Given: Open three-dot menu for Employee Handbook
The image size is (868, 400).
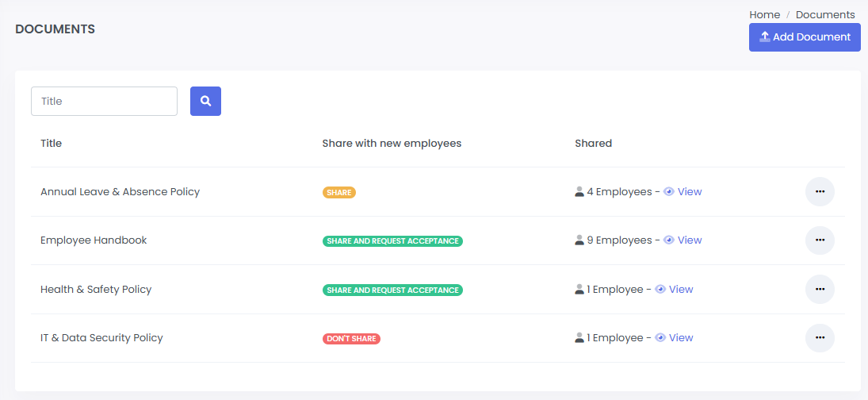Looking at the screenshot, I should 820,240.
